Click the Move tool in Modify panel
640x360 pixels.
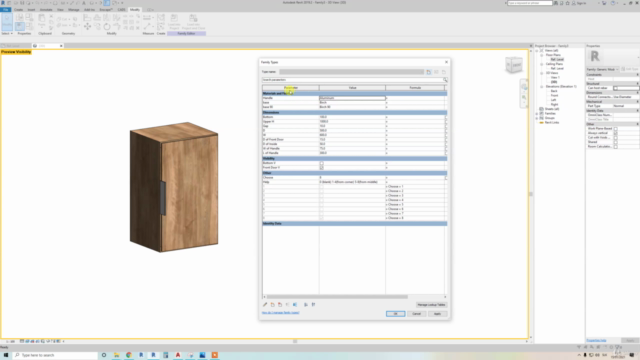click(x=87, y=27)
